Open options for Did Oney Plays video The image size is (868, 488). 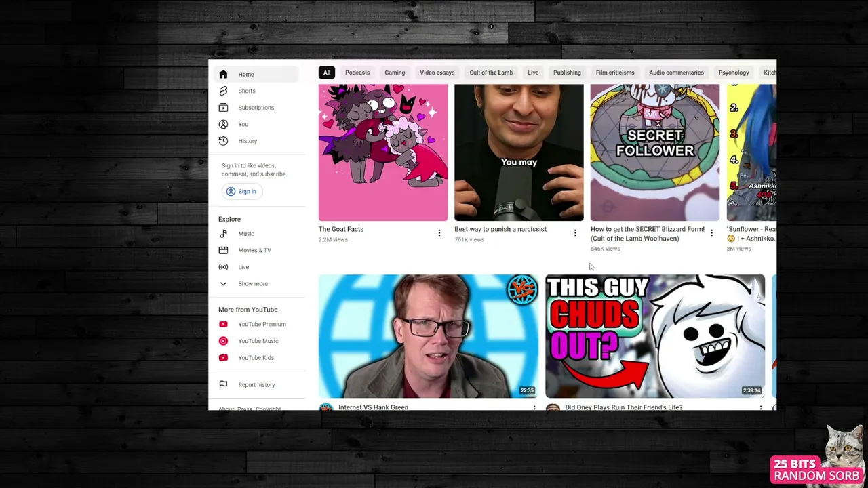pos(761,407)
